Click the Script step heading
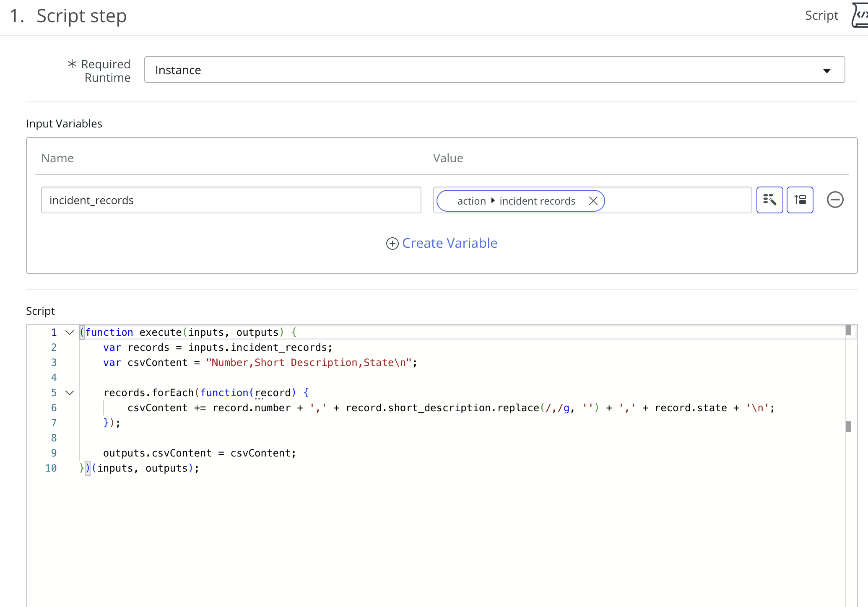 [x=81, y=16]
